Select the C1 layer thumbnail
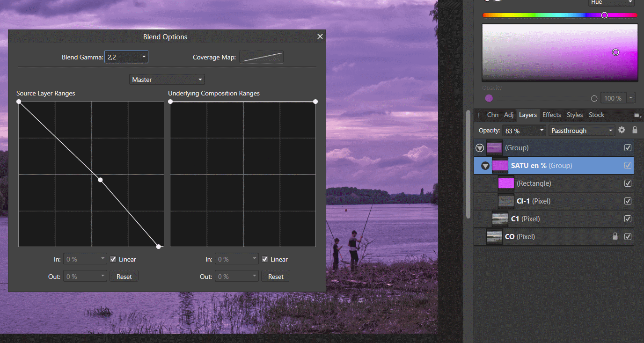This screenshot has height=343, width=644. click(x=500, y=219)
